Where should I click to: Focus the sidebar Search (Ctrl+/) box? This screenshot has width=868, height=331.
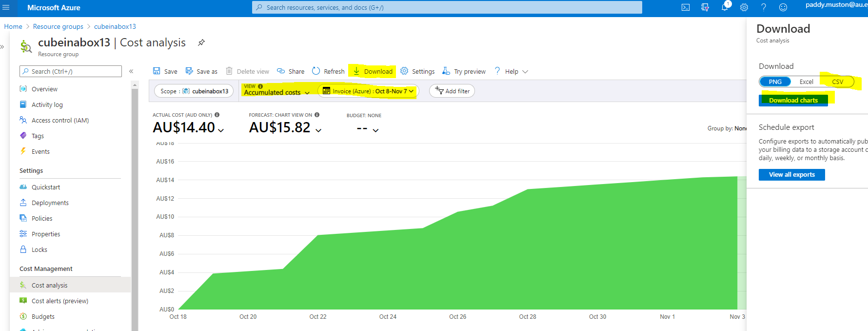pyautogui.click(x=71, y=71)
